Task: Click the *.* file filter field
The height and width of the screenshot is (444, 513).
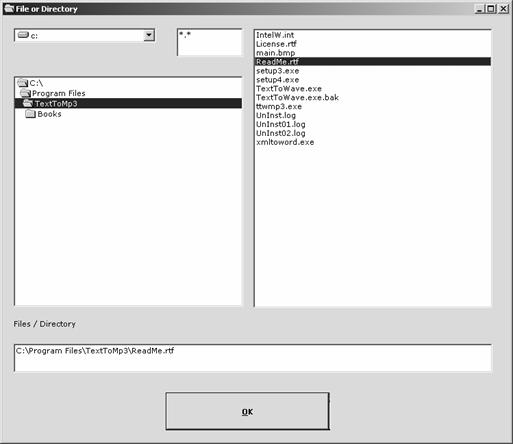Action: click(x=210, y=42)
